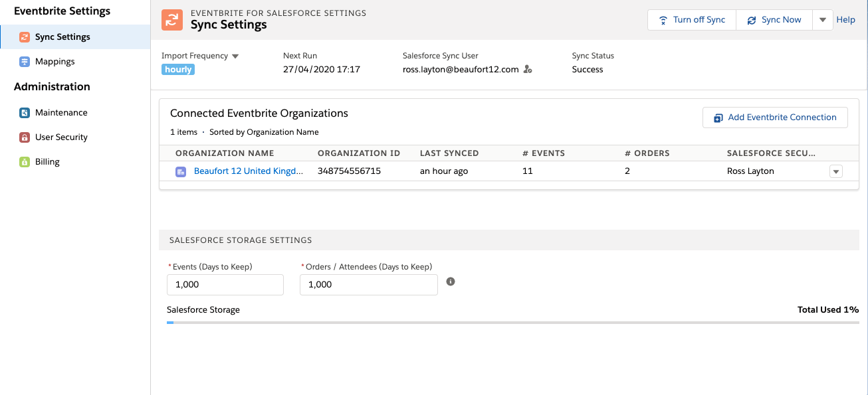Click the 'an hour ago' cell

coord(444,171)
